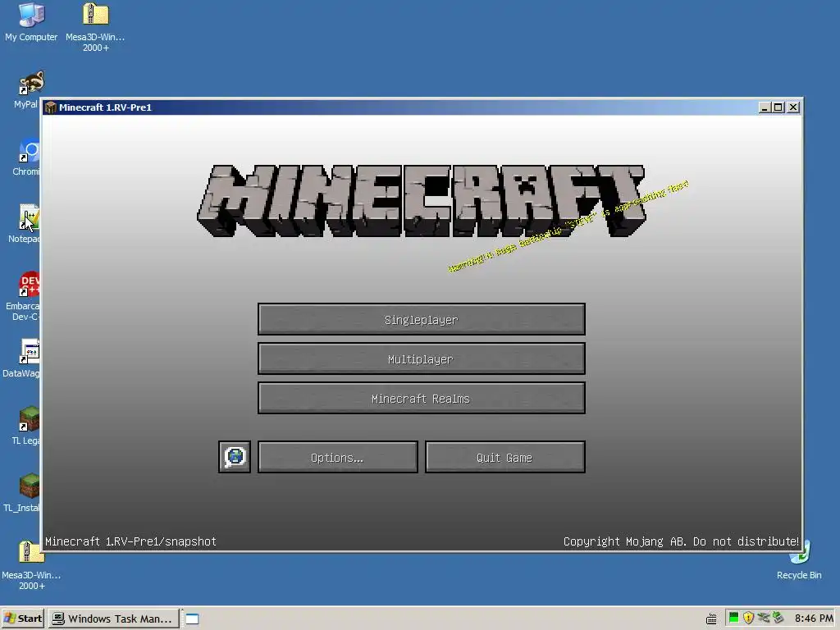
Task: Click the Singleplayer button
Action: pyautogui.click(x=421, y=319)
